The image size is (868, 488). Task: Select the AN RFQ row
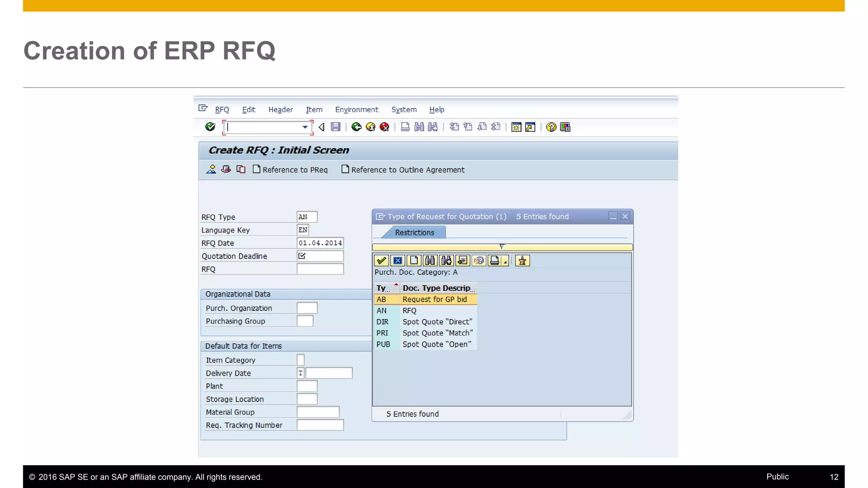coord(426,311)
